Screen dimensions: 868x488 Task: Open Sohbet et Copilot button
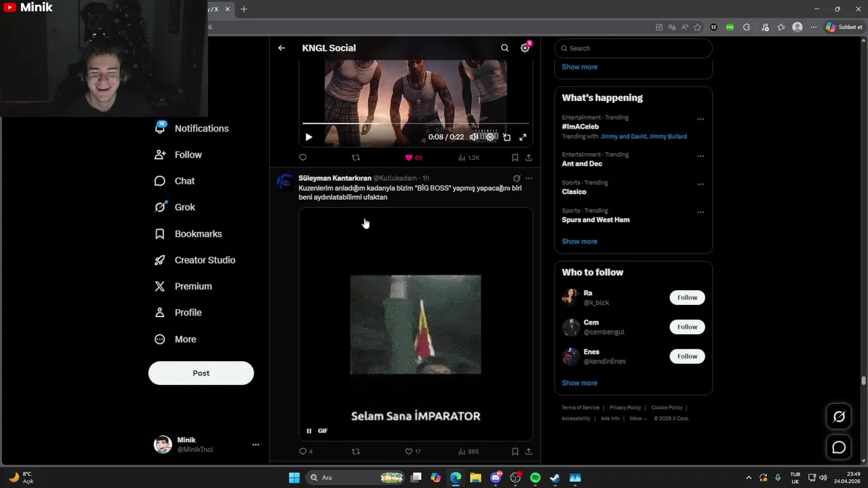point(844,27)
